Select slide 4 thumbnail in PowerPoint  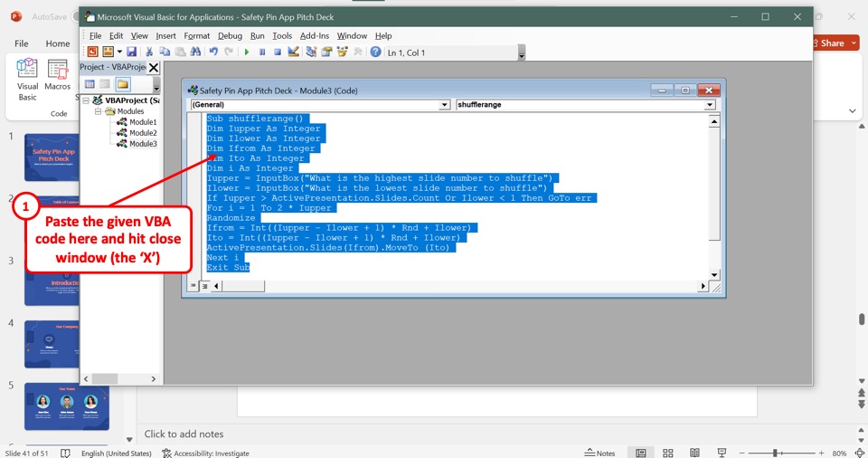tap(52, 344)
